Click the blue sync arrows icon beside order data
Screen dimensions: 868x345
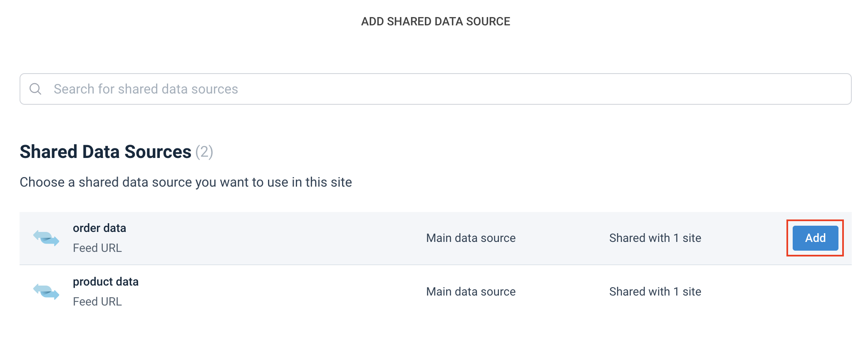coord(47,238)
